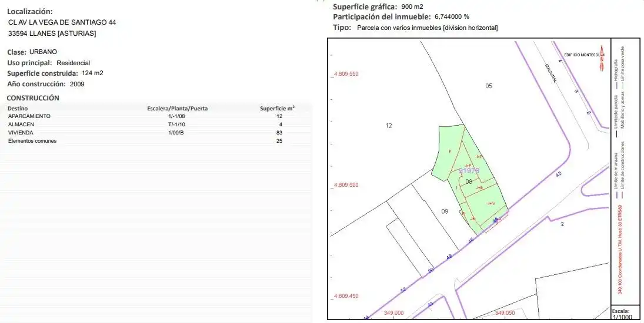
Task: Click street number '43' on the map
Action: pos(431,304)
